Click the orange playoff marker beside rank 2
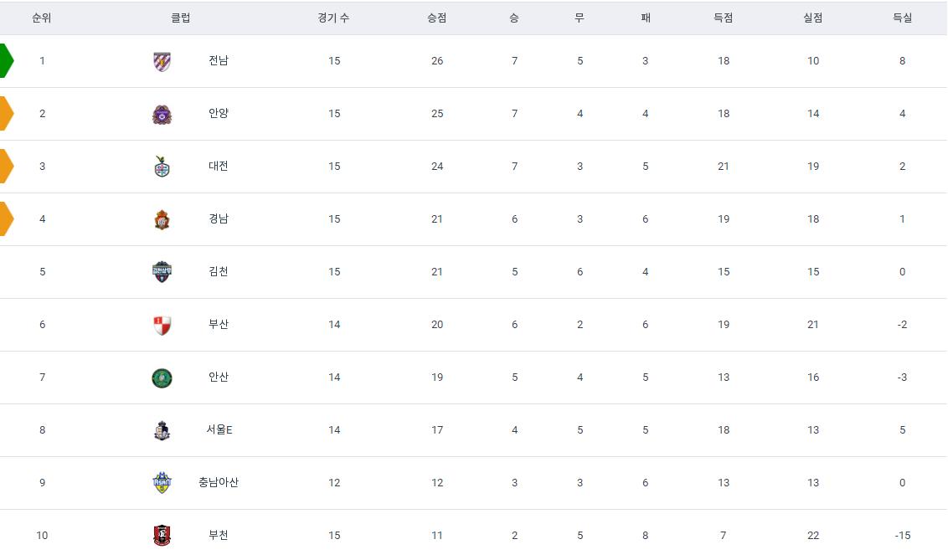948x560 pixels. tap(6, 113)
